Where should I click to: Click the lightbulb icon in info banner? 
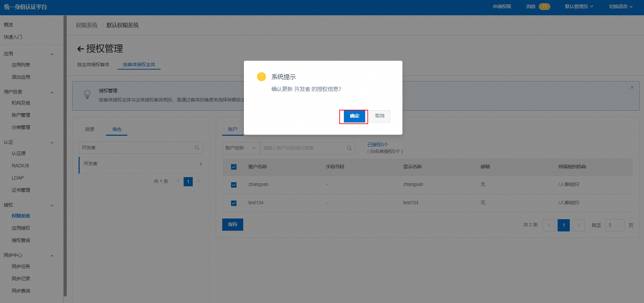[87, 95]
